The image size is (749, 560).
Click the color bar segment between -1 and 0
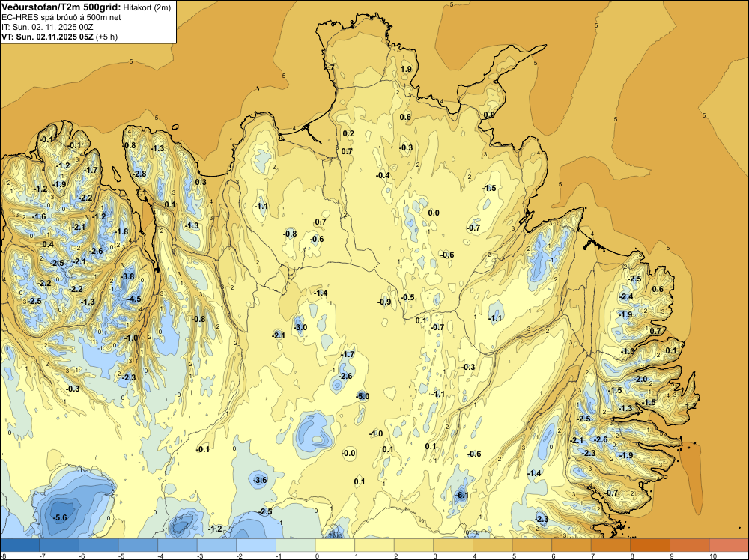(295, 545)
